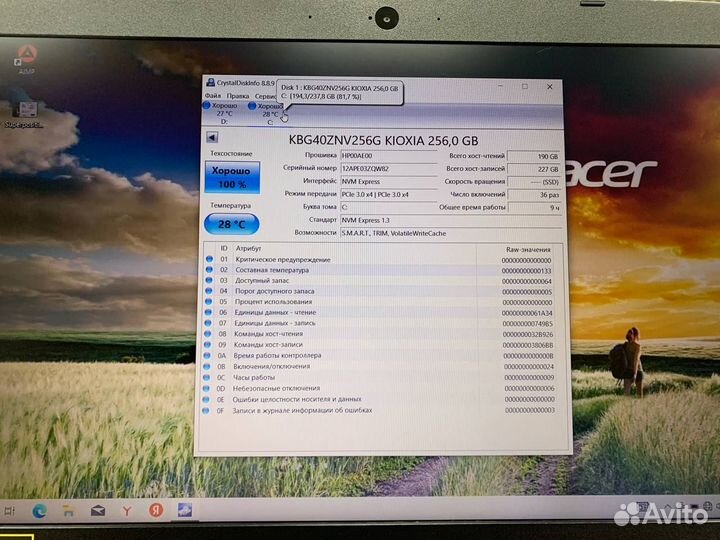
Task: Select row 09 Команды хост-записи
Action: pyautogui.click(x=379, y=344)
